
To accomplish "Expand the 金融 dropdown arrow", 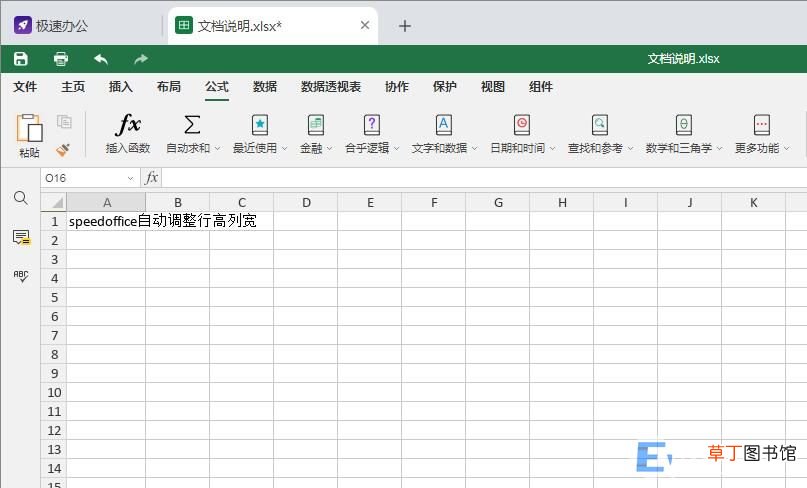I will point(329,148).
